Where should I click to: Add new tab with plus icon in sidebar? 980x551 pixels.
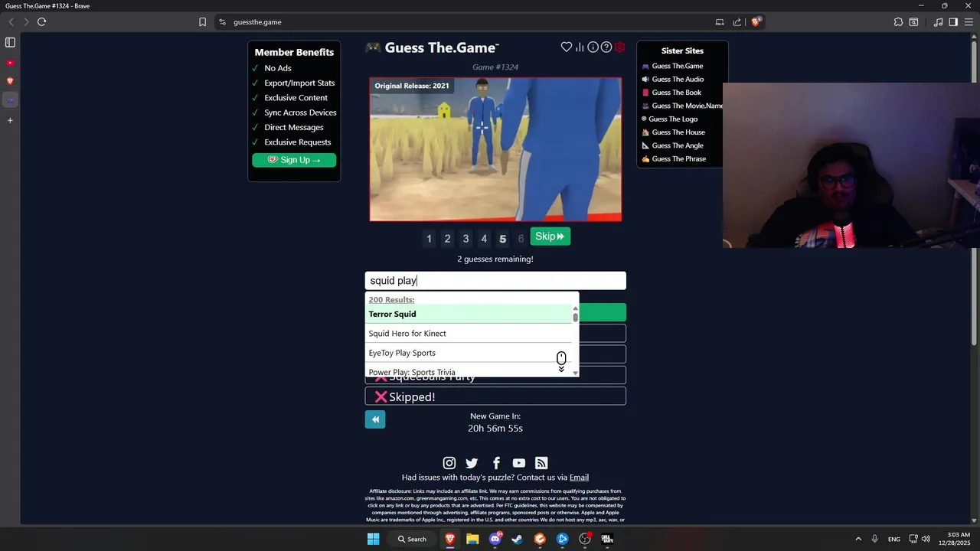(10, 120)
